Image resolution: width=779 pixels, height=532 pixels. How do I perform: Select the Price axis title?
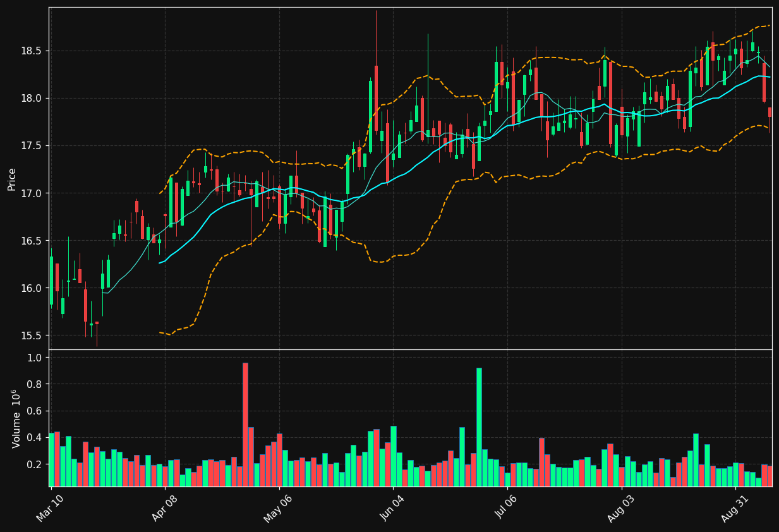(12, 179)
